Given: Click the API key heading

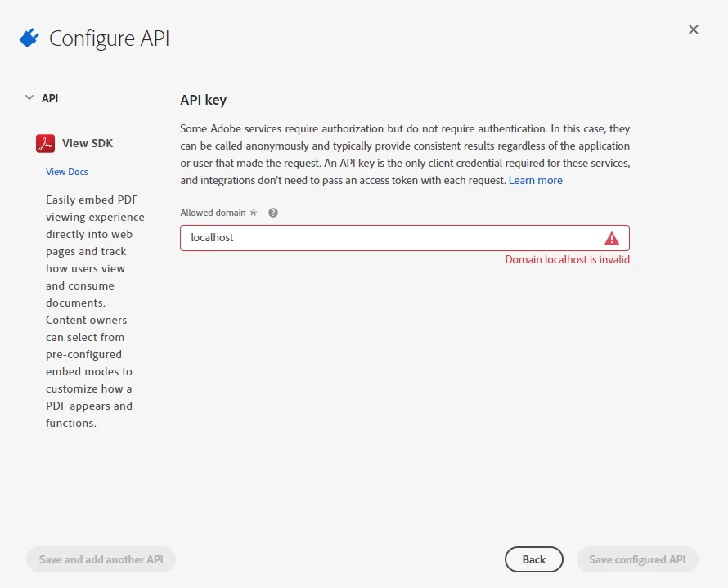Looking at the screenshot, I should tap(204, 100).
